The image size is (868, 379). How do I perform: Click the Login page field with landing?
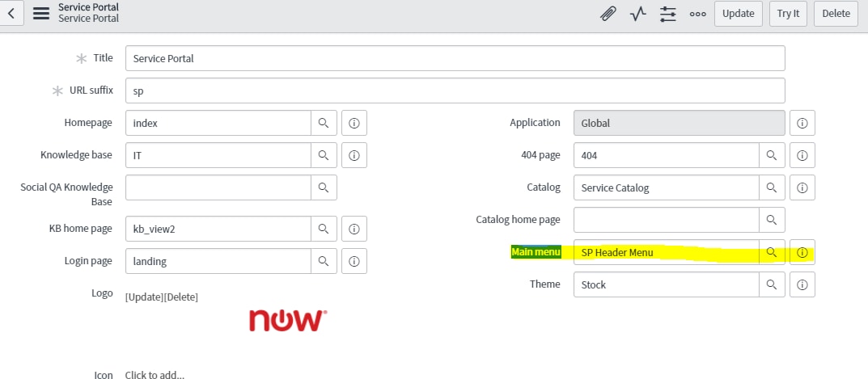pyautogui.click(x=218, y=261)
